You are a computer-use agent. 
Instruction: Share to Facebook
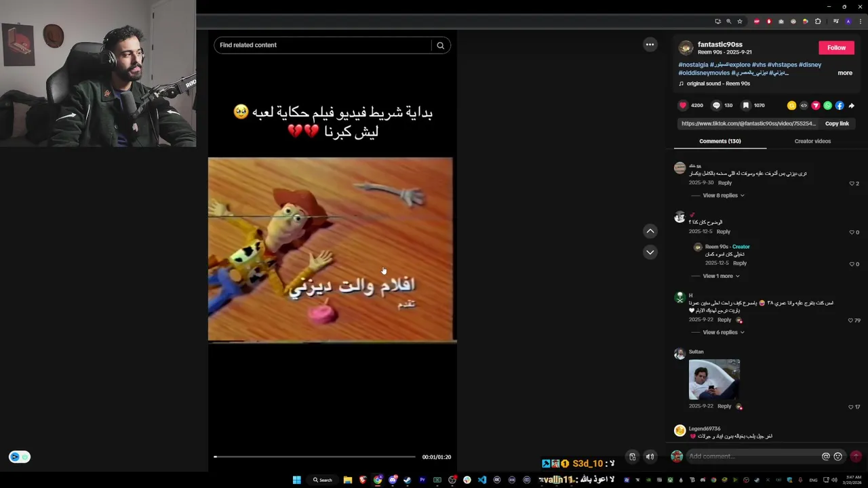pos(840,106)
